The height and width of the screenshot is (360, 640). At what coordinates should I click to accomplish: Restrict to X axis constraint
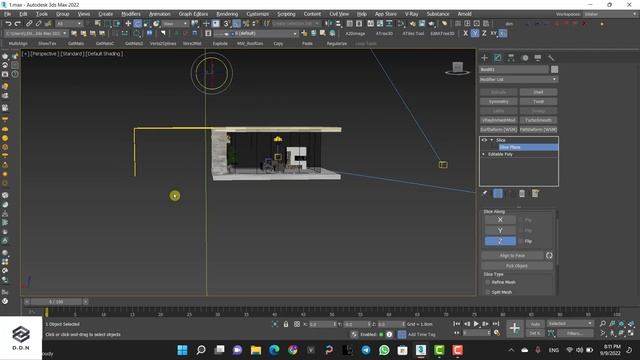click(465, 33)
